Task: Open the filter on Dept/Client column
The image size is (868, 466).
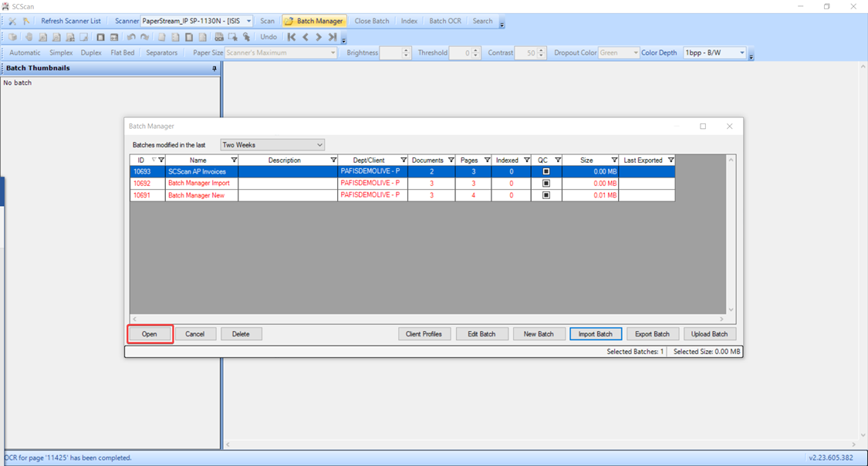Action: [x=403, y=160]
